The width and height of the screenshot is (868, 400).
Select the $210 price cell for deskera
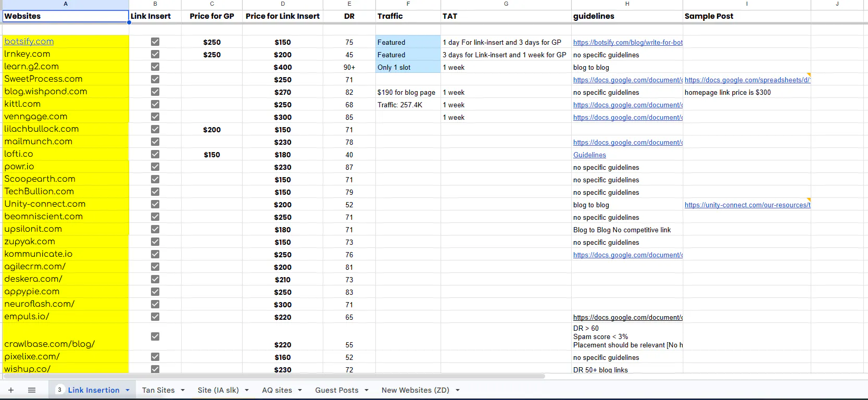click(x=283, y=280)
